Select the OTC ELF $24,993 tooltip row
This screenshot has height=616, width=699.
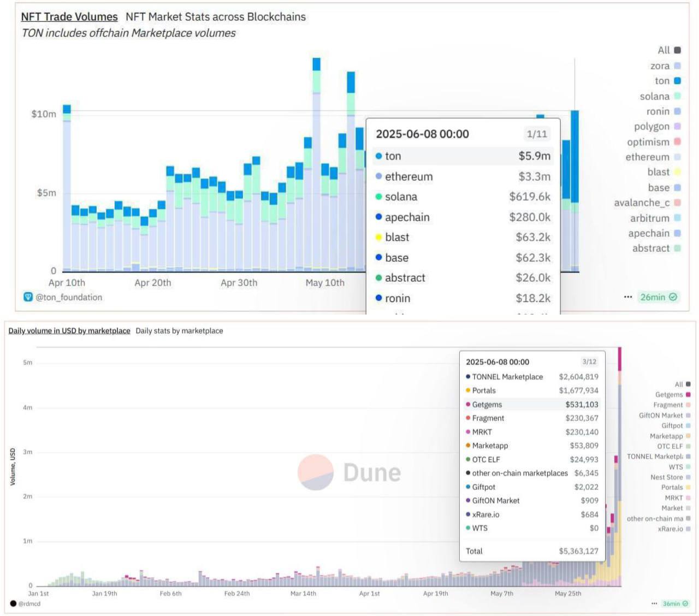click(532, 460)
